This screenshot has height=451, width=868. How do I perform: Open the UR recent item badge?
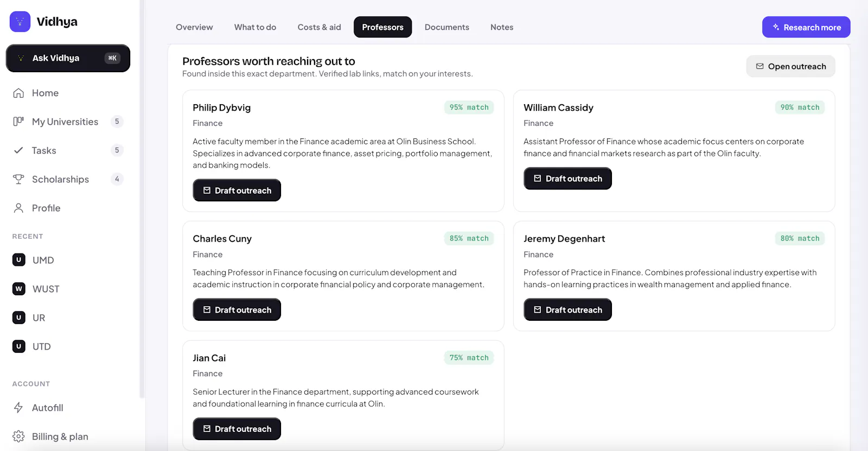(x=19, y=317)
